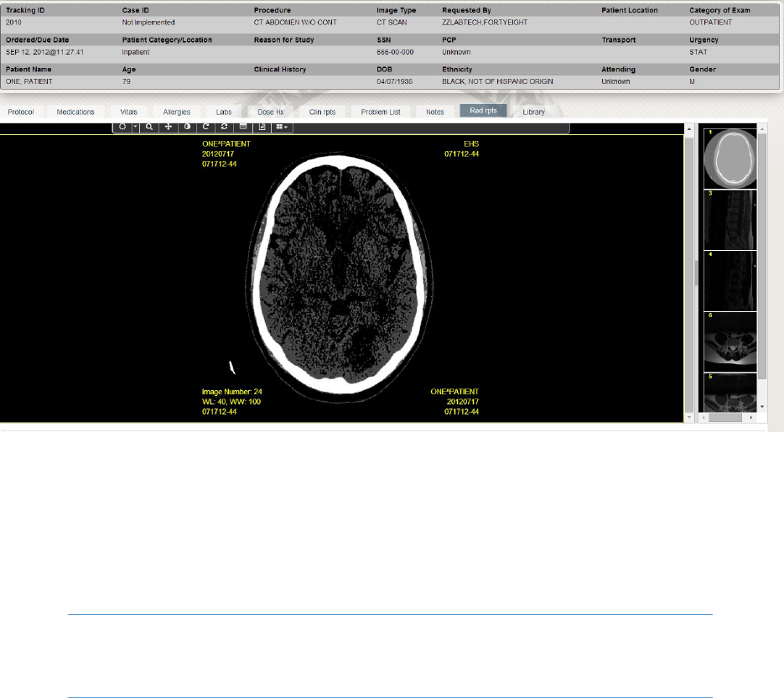Click the 'SEP 12, 2012@11:27:41' date value
This screenshot has height=698, width=784.
44,52
